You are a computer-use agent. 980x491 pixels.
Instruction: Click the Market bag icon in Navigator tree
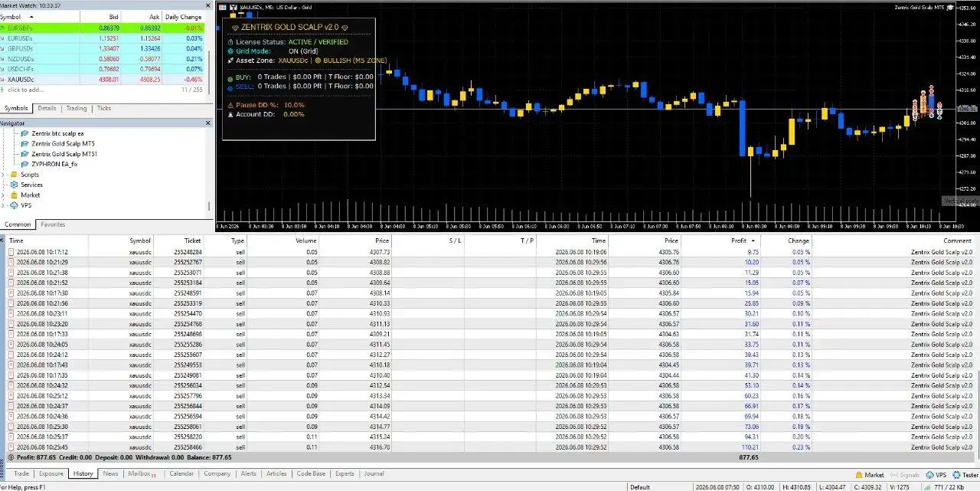[14, 195]
